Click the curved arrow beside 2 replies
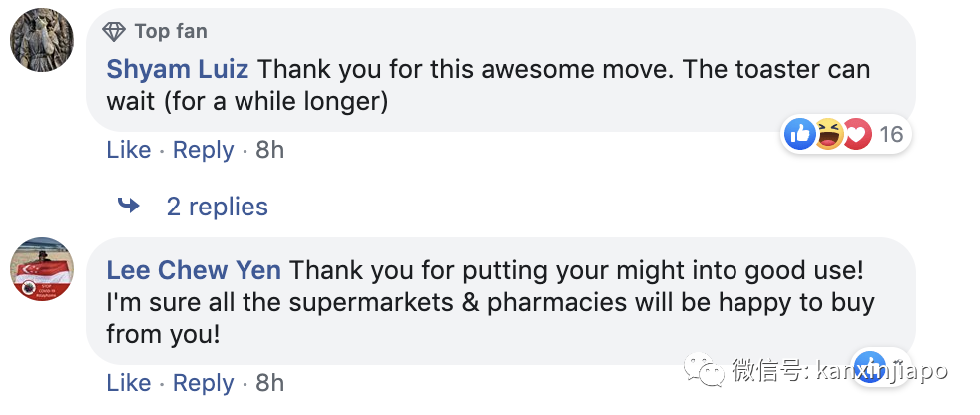Screen dimensions: 980x415 [129, 207]
